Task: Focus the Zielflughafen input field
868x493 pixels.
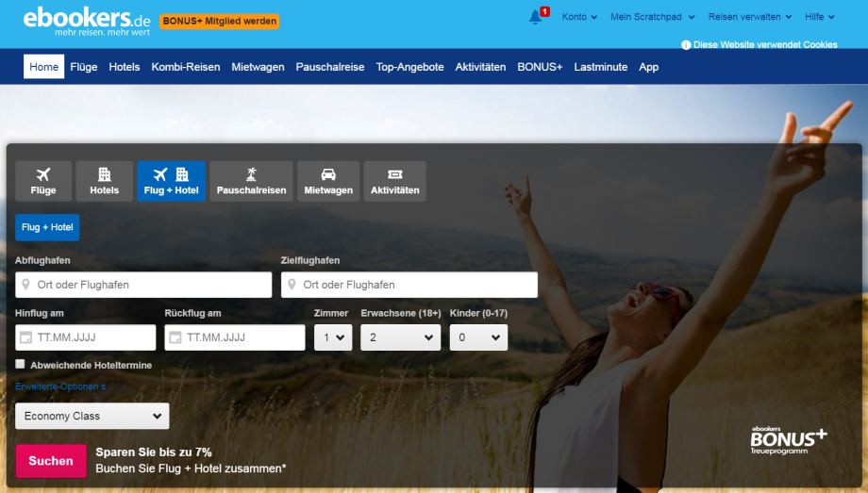Action: tap(409, 285)
